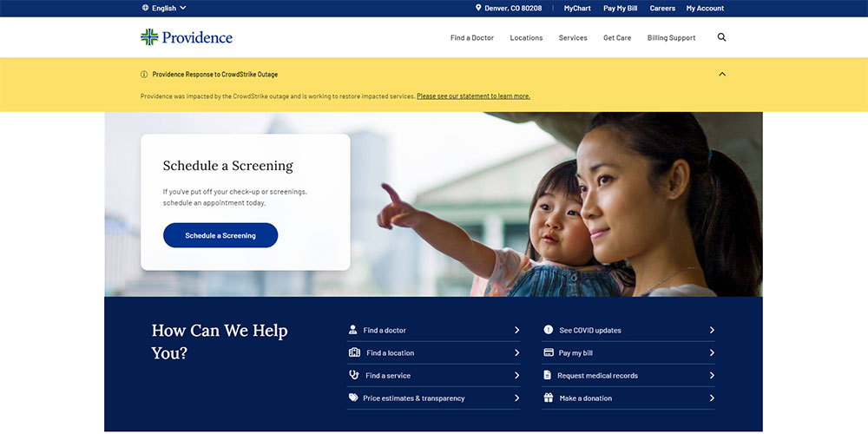Viewport: 868px width, 434px height.
Task: Click the arrow on Request medical records row
Action: tap(712, 375)
